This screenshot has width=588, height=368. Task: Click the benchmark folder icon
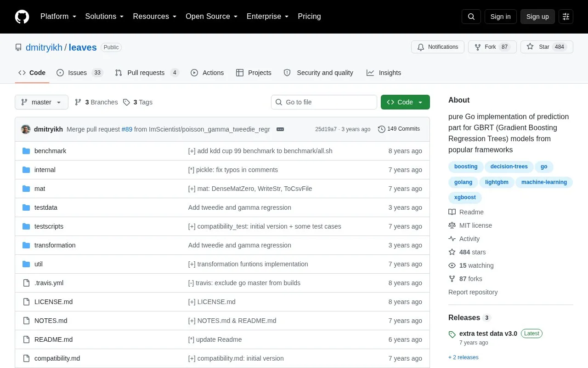tap(26, 151)
